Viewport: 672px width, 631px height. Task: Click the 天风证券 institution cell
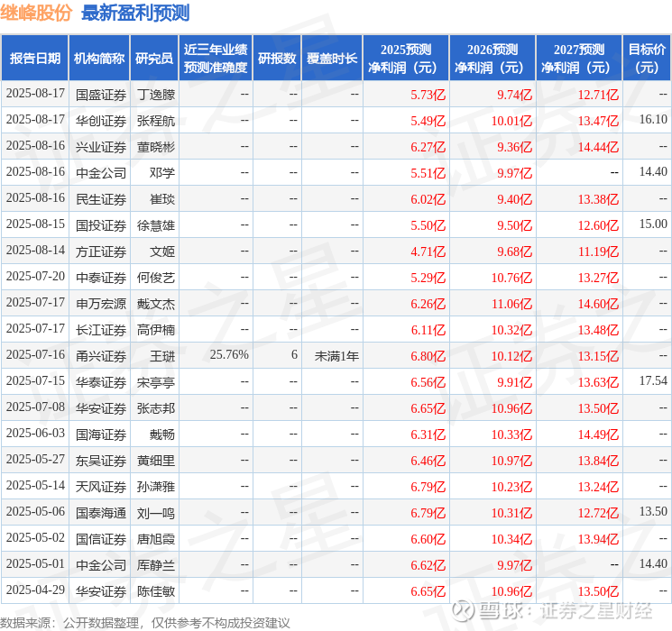[x=101, y=487]
